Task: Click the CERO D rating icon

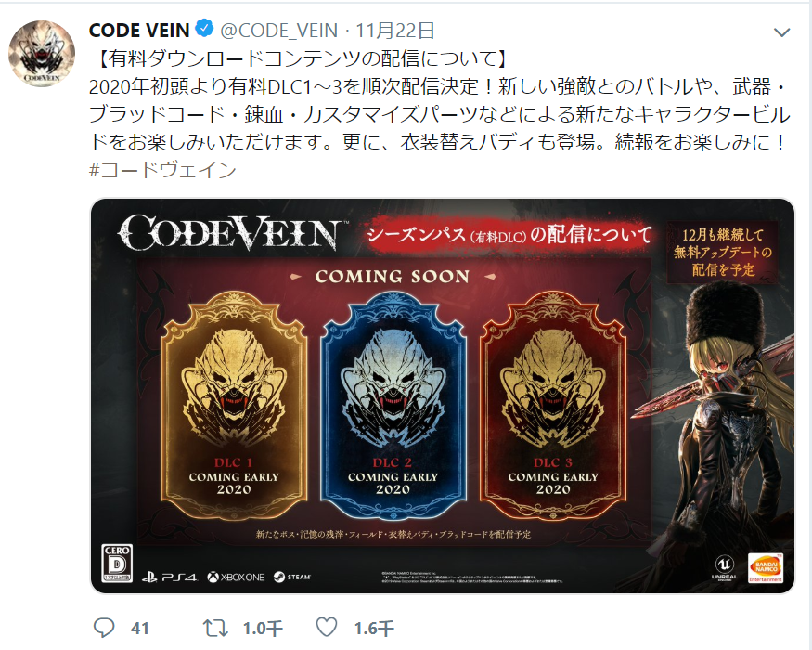Action: [117, 563]
